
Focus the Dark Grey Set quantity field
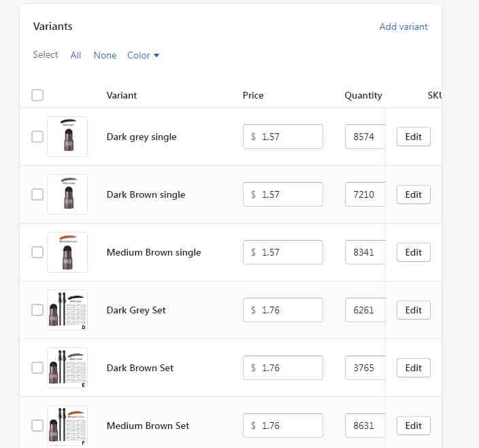365,310
